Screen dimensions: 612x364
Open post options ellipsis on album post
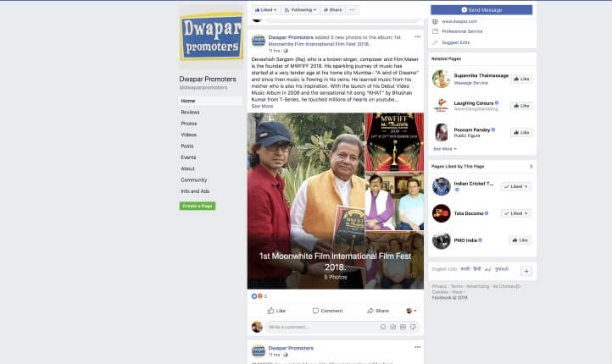point(418,36)
